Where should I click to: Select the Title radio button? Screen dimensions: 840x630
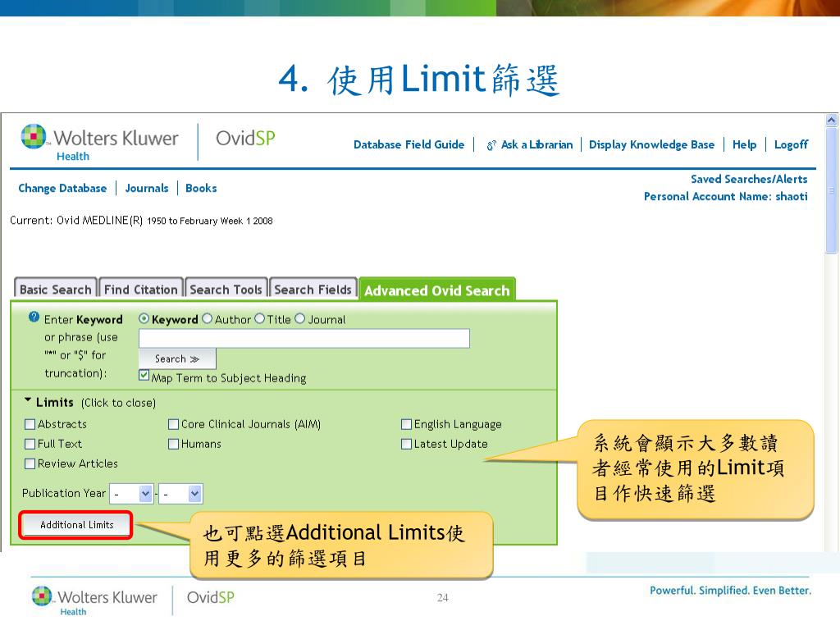[259, 318]
